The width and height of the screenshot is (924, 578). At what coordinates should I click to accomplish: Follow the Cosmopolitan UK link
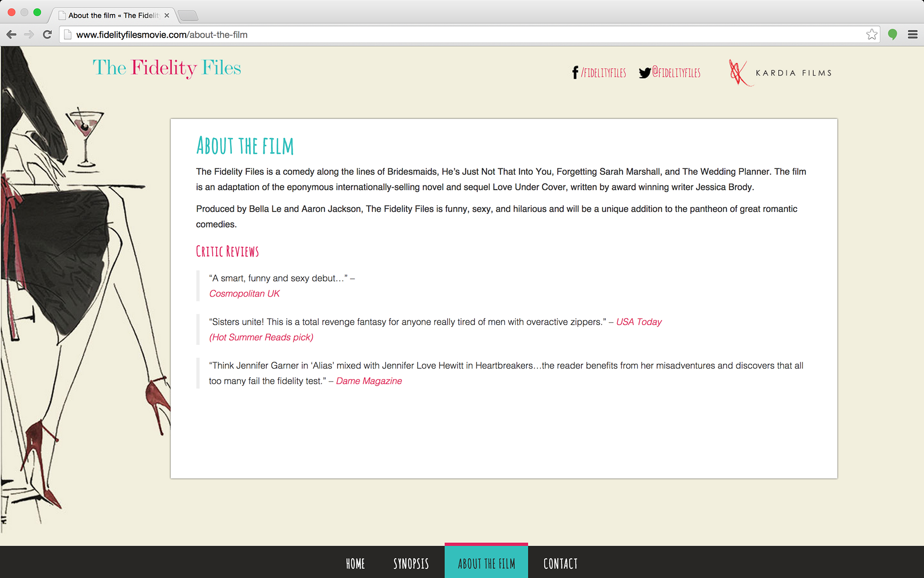coord(244,293)
